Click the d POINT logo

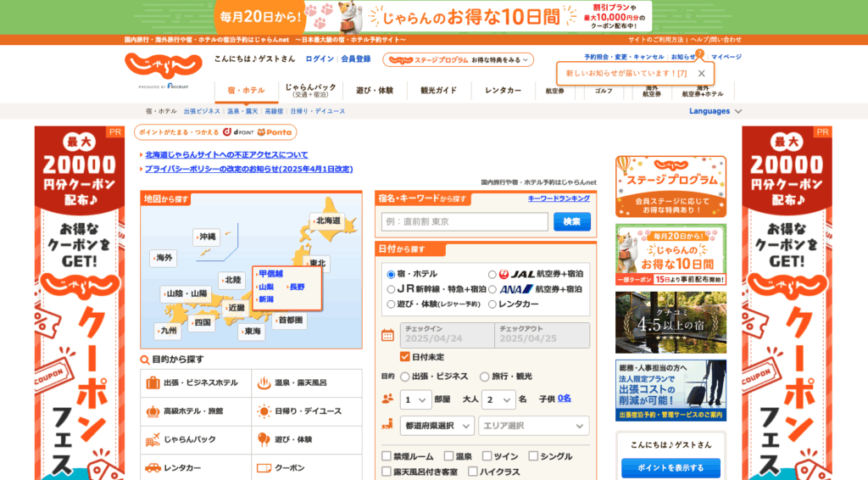pyautogui.click(x=238, y=132)
